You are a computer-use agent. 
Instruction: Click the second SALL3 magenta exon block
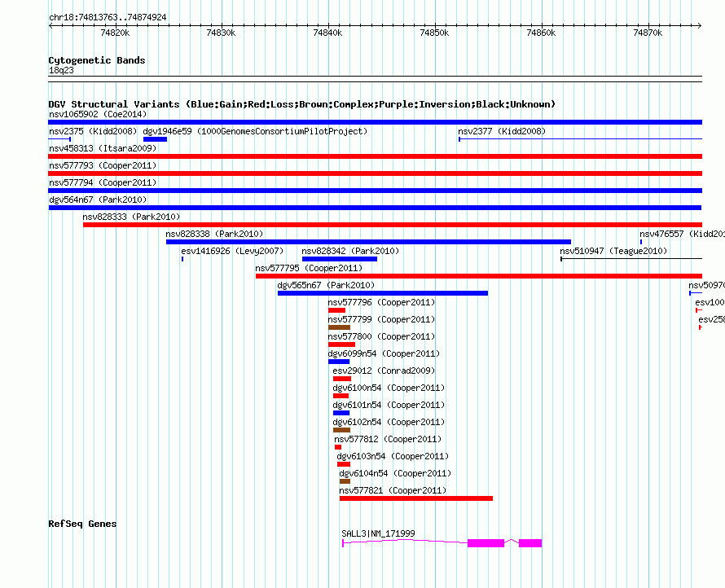(530, 543)
